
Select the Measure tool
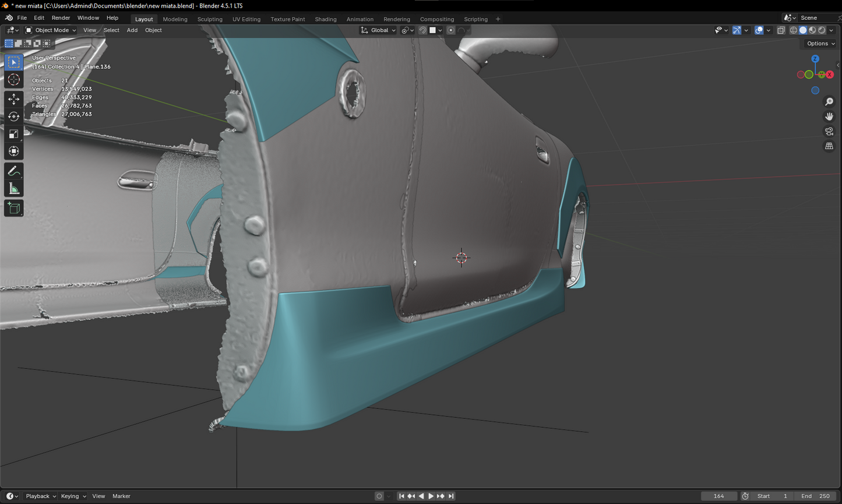[x=13, y=189]
